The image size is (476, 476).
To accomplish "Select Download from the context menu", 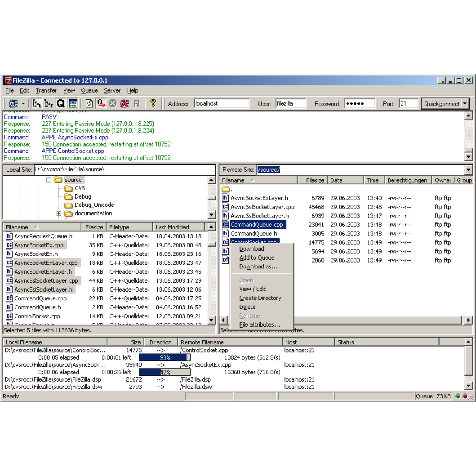I will (252, 248).
